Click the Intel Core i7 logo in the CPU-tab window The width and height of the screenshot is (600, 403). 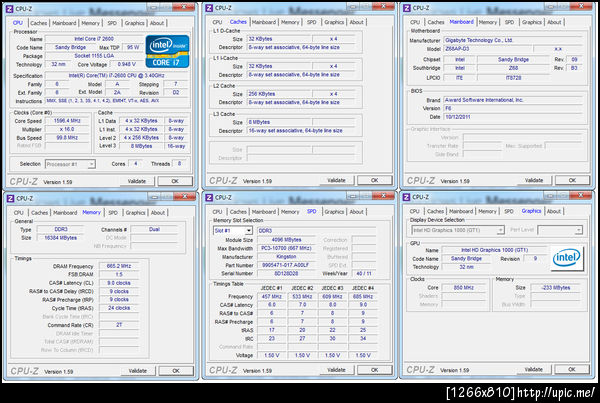167,52
